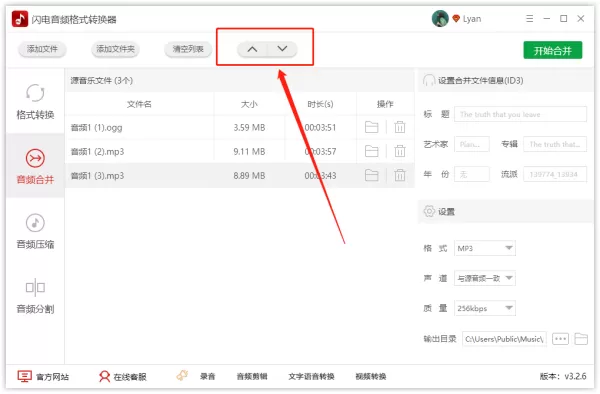Open the 官方网站 link

52,377
